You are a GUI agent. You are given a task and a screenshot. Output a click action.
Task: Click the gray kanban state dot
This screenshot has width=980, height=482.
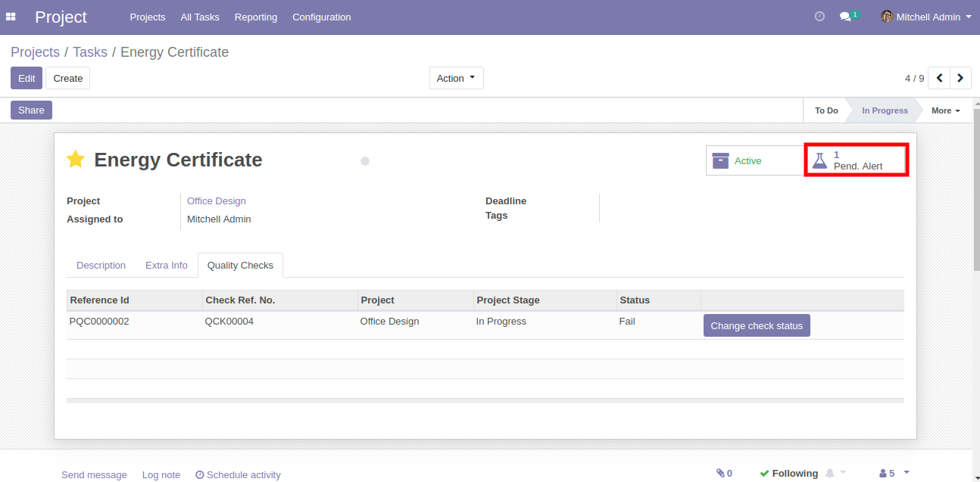pyautogui.click(x=365, y=161)
